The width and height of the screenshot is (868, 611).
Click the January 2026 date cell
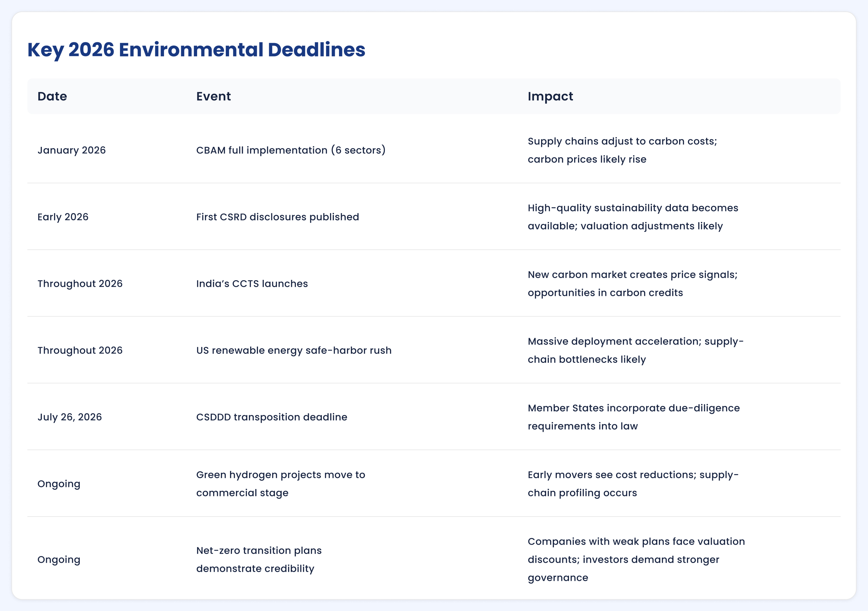click(72, 150)
